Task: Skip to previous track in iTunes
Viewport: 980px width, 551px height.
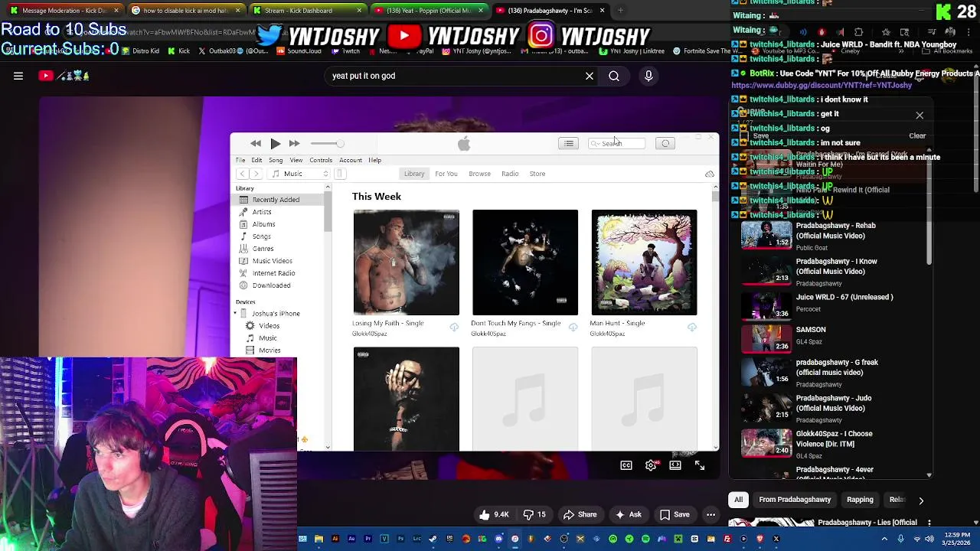Action: pos(256,143)
